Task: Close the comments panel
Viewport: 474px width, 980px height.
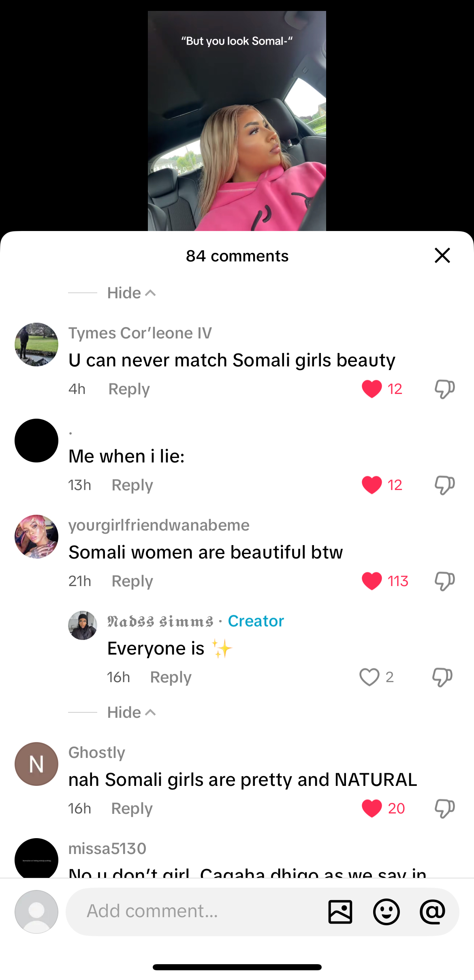Action: tap(442, 256)
